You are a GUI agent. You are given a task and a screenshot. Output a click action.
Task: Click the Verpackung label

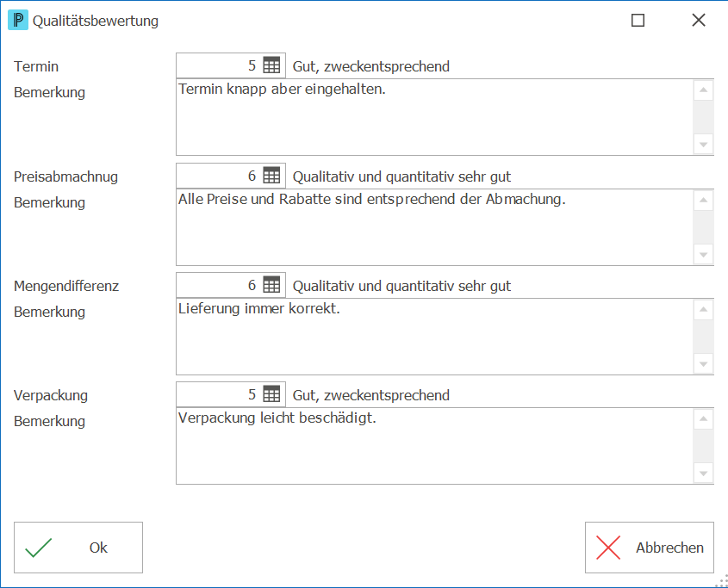tap(51, 395)
